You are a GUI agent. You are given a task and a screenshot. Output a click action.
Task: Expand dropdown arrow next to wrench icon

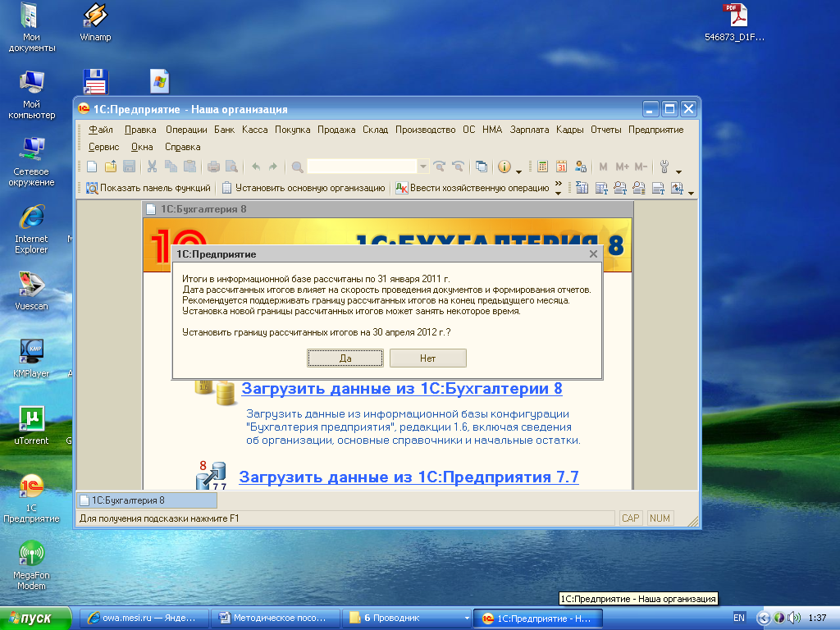pyautogui.click(x=678, y=172)
